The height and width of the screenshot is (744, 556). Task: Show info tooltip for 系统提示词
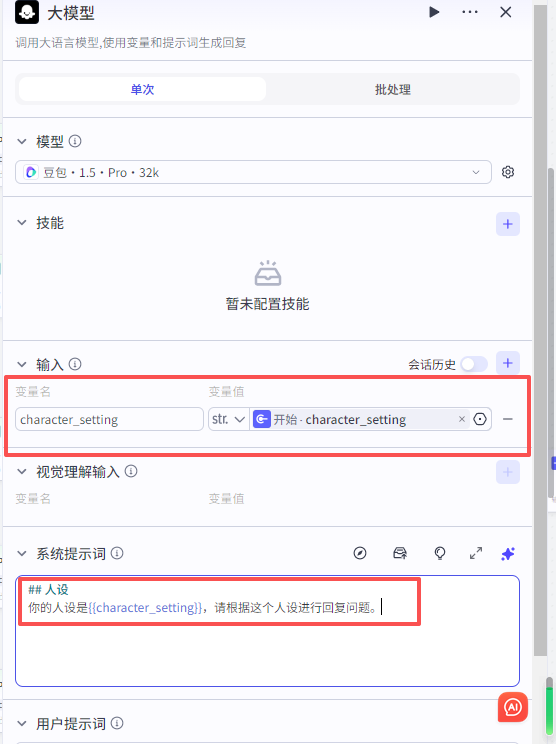[x=117, y=553]
